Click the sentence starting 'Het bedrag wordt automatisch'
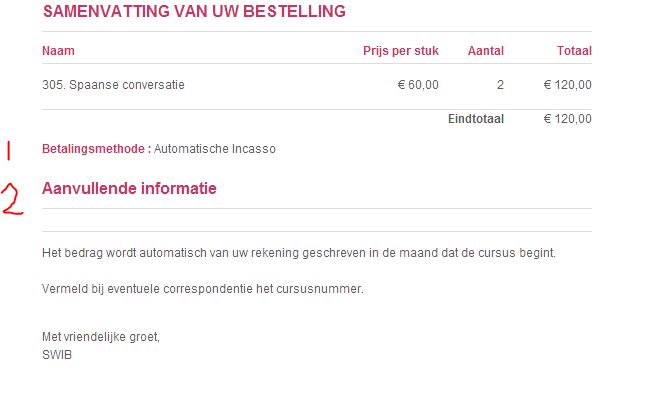The image size is (649, 399). click(x=299, y=253)
